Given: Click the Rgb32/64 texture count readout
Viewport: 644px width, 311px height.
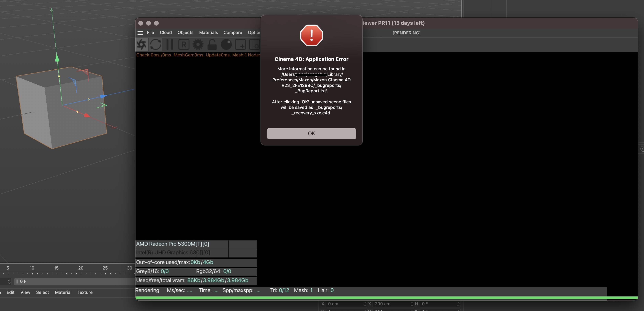Looking at the screenshot, I should (x=214, y=271).
